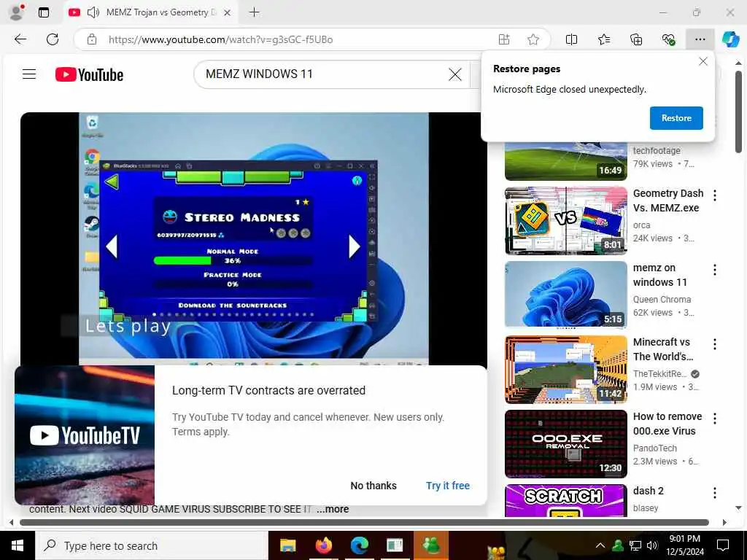This screenshot has height=560, width=747.
Task: Refresh the page
Action: tap(53, 39)
